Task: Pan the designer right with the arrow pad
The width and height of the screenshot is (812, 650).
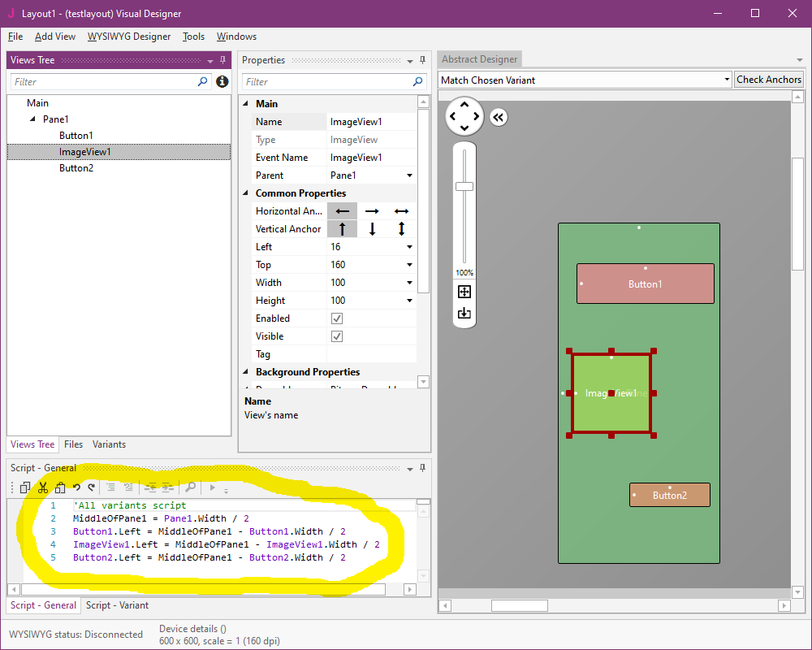Action: pos(477,117)
